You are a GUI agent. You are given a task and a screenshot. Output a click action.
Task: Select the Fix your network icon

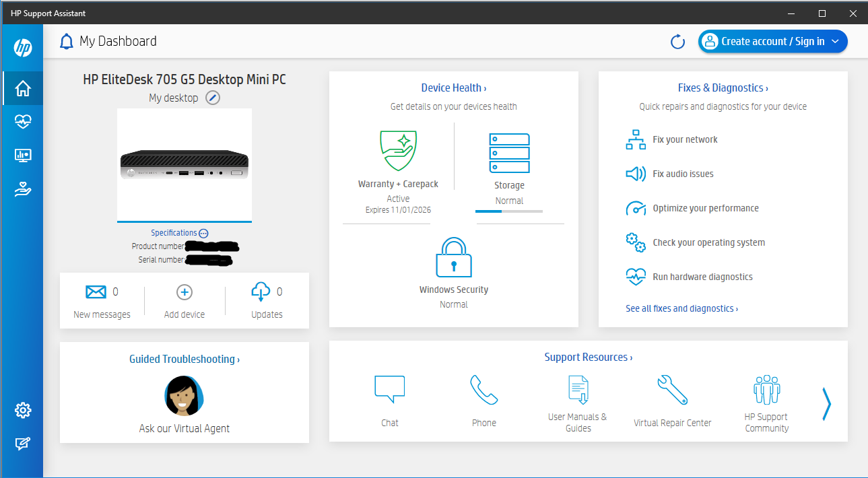(635, 139)
